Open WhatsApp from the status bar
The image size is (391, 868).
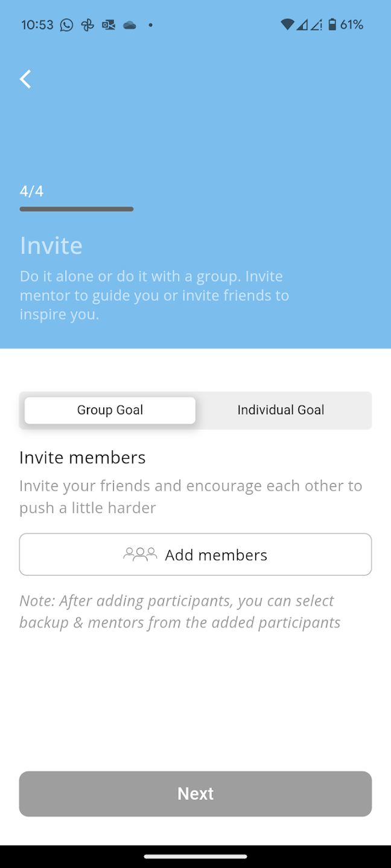point(66,25)
